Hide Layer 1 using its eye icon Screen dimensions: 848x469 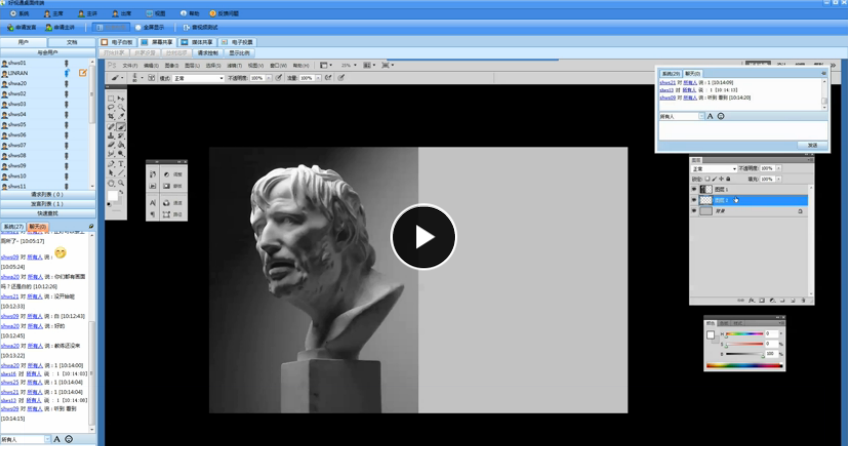pos(694,189)
